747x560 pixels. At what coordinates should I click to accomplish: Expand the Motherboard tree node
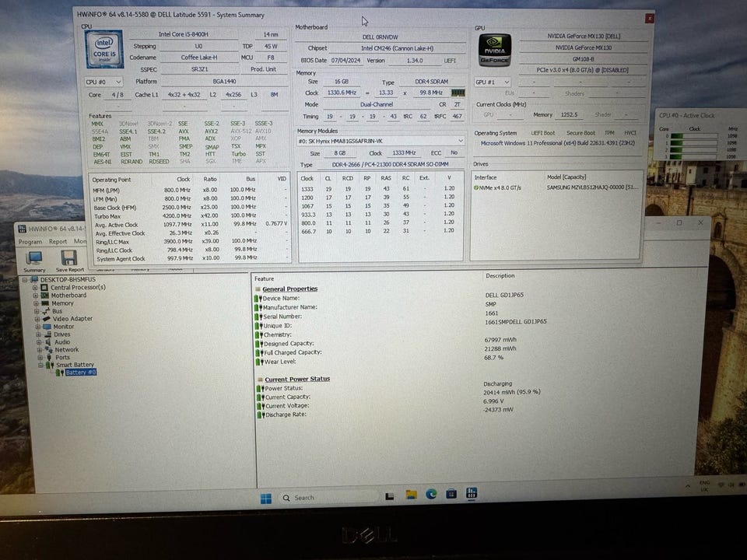point(35,296)
